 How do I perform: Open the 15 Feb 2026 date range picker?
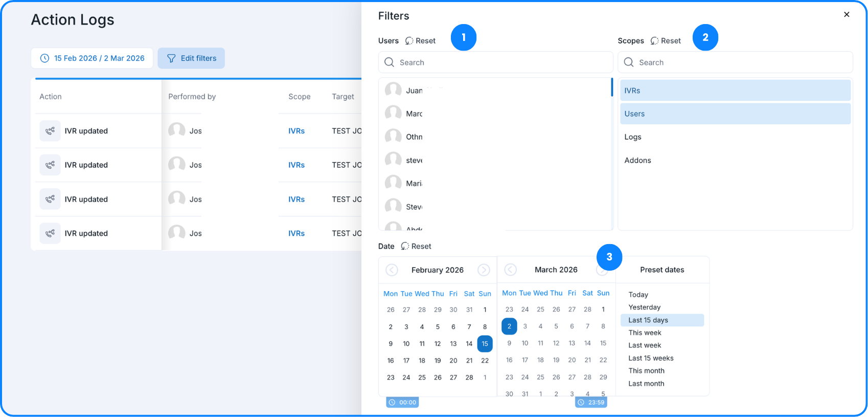(x=93, y=58)
